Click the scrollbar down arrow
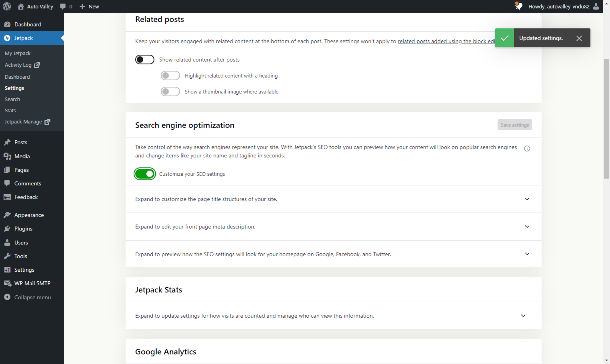The width and height of the screenshot is (610, 364). click(606, 360)
